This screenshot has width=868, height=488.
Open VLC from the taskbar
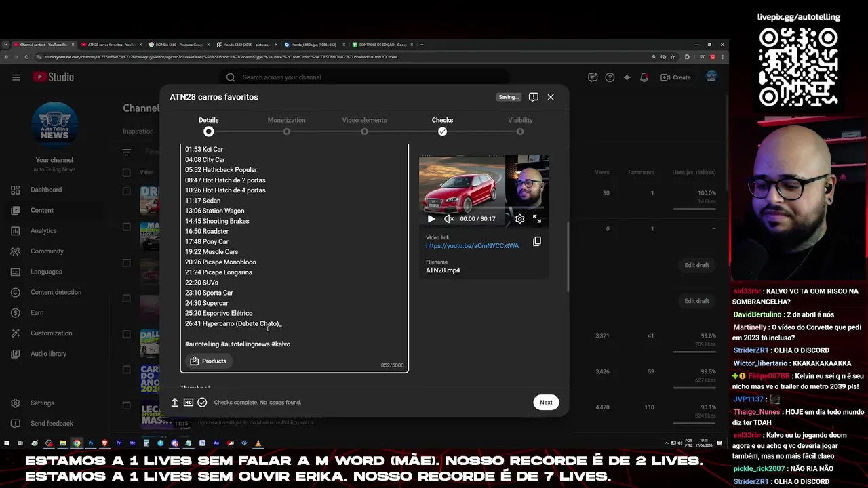(x=258, y=443)
